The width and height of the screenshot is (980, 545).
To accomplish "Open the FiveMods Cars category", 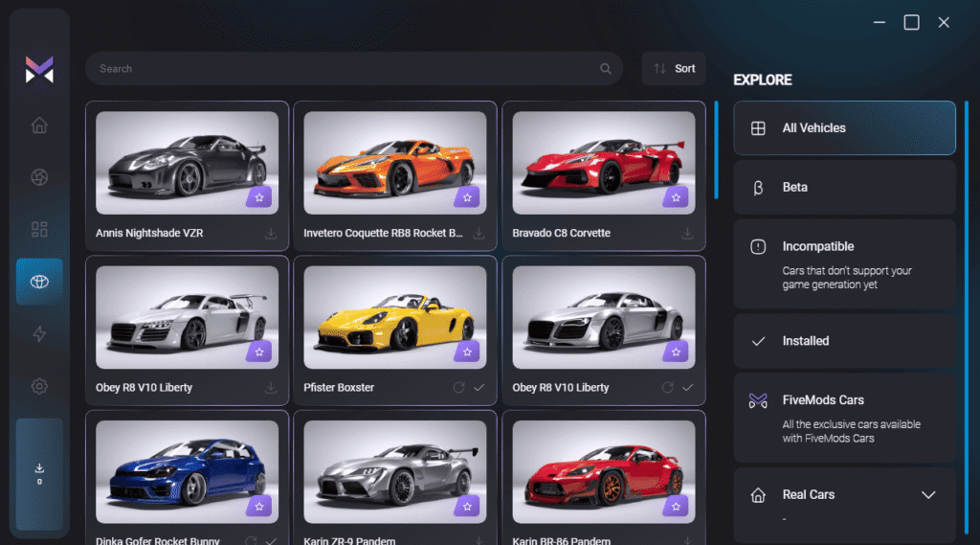I will tap(844, 418).
